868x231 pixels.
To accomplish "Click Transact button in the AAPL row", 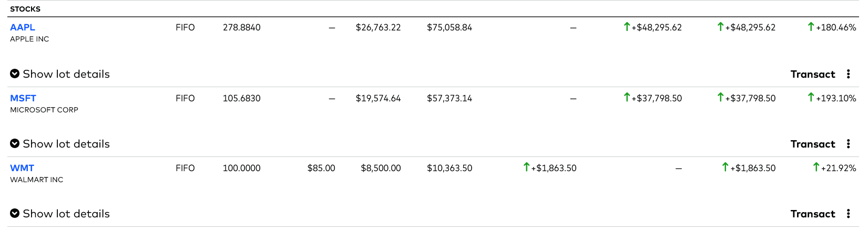I will pyautogui.click(x=813, y=74).
